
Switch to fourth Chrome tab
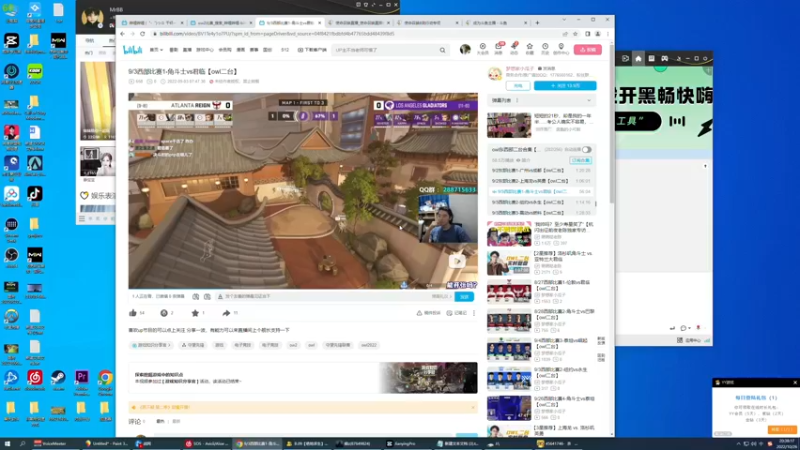(x=359, y=23)
